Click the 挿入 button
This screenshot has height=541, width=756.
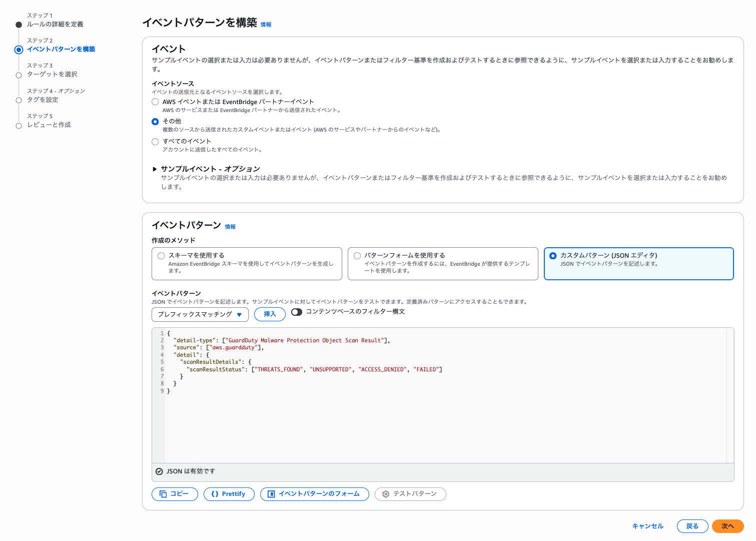(270, 314)
